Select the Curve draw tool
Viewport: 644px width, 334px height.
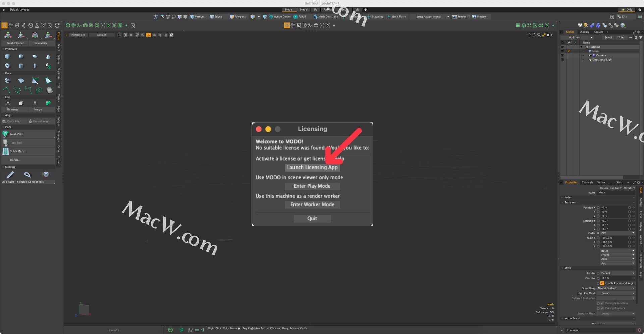[x=6, y=90]
